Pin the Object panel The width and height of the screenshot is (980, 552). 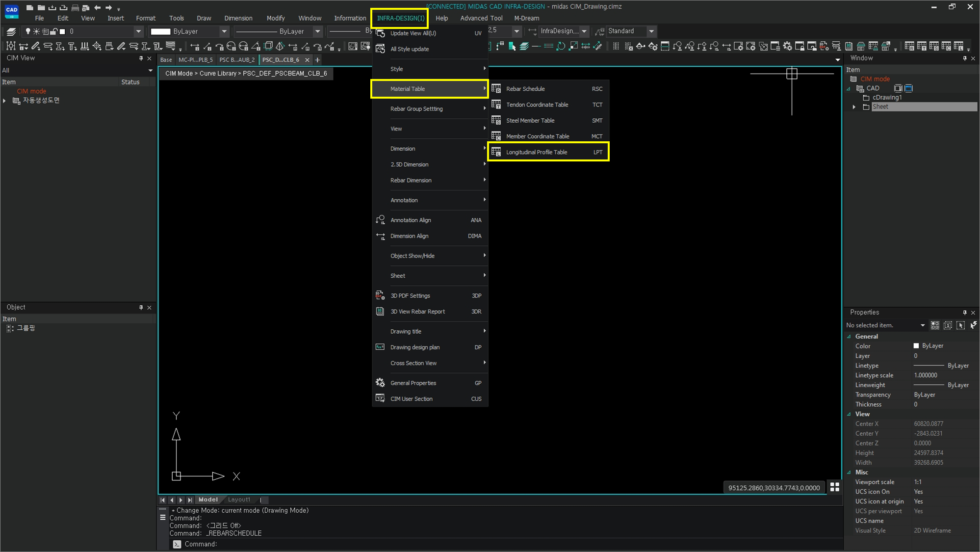click(141, 308)
